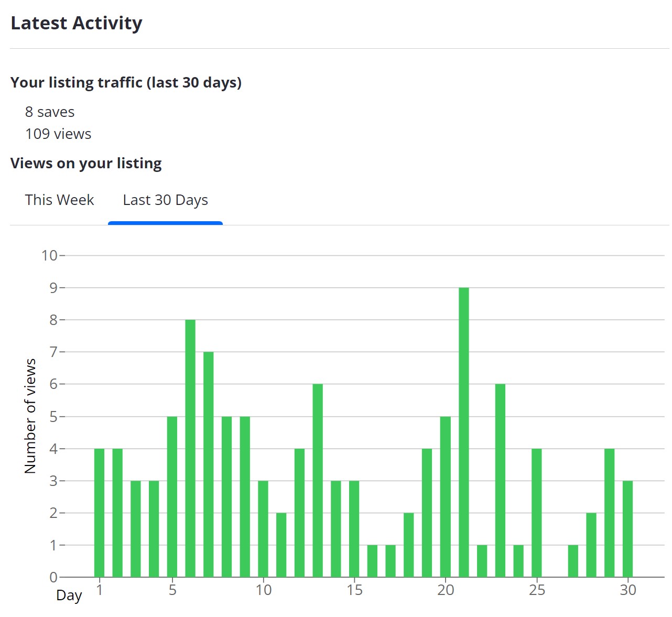Click the Number of views axis label
The width and height of the screenshot is (672, 617).
[x=30, y=416]
